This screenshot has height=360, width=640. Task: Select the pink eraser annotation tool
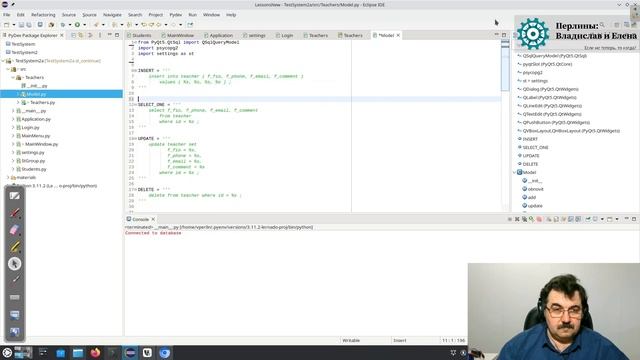[x=15, y=230]
